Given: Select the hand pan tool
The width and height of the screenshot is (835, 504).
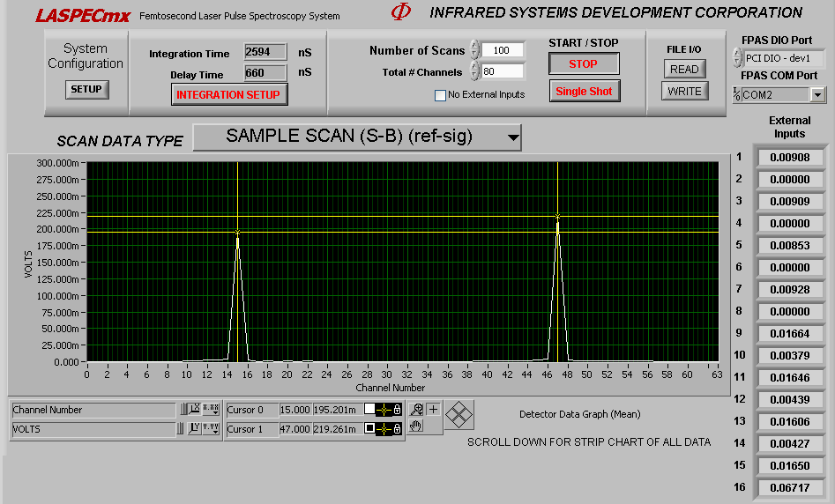Looking at the screenshot, I should pyautogui.click(x=416, y=426).
